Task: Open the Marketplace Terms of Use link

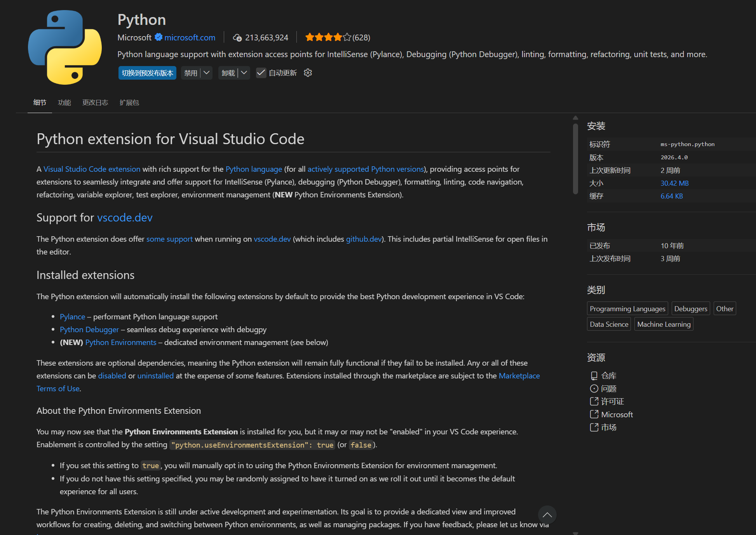Action: pos(519,376)
